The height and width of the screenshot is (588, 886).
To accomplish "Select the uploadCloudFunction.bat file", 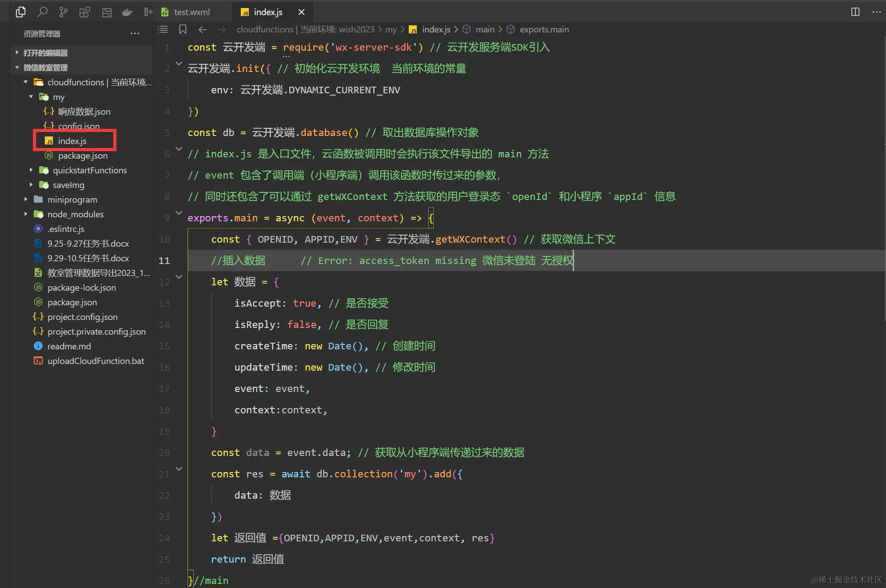I will coord(96,361).
